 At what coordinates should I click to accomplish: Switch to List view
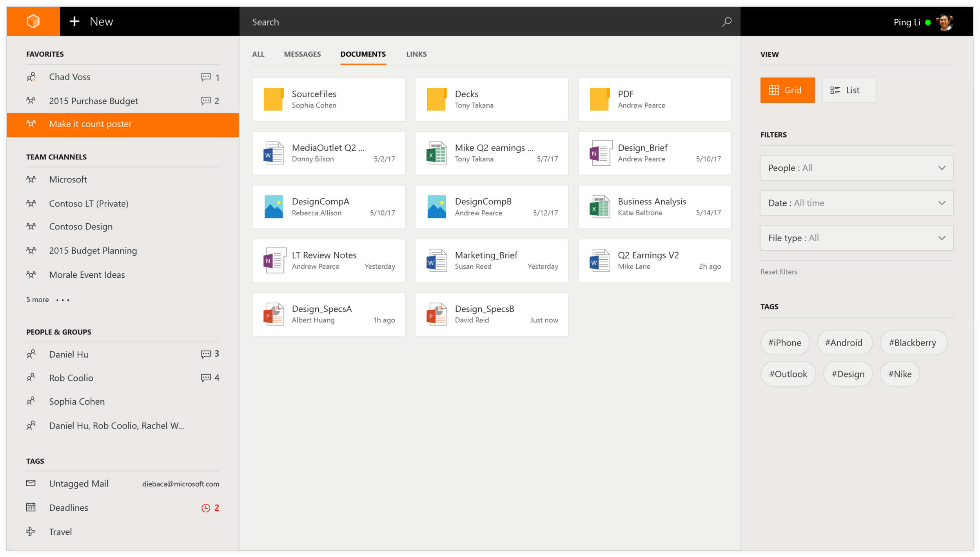point(849,90)
